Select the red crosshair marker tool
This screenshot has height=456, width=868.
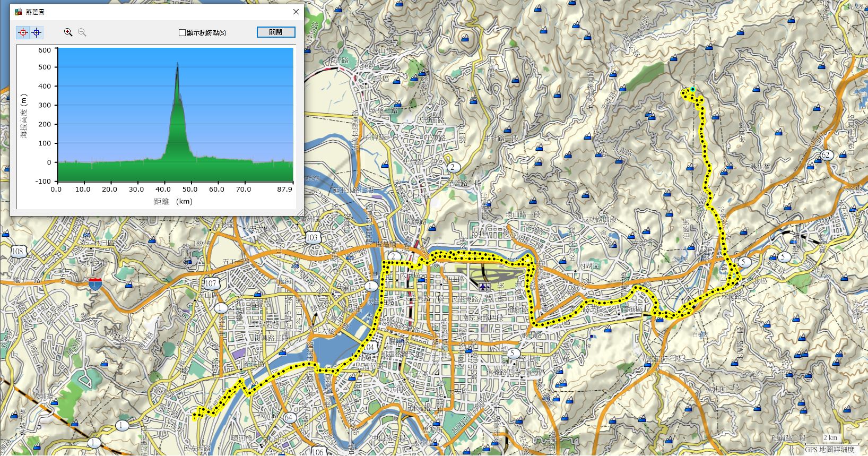click(x=23, y=32)
